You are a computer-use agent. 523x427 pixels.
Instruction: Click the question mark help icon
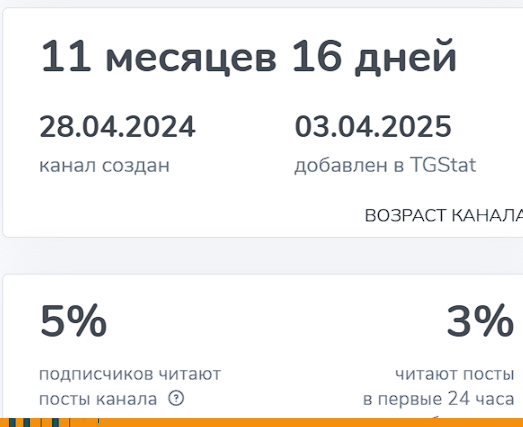pos(176,398)
